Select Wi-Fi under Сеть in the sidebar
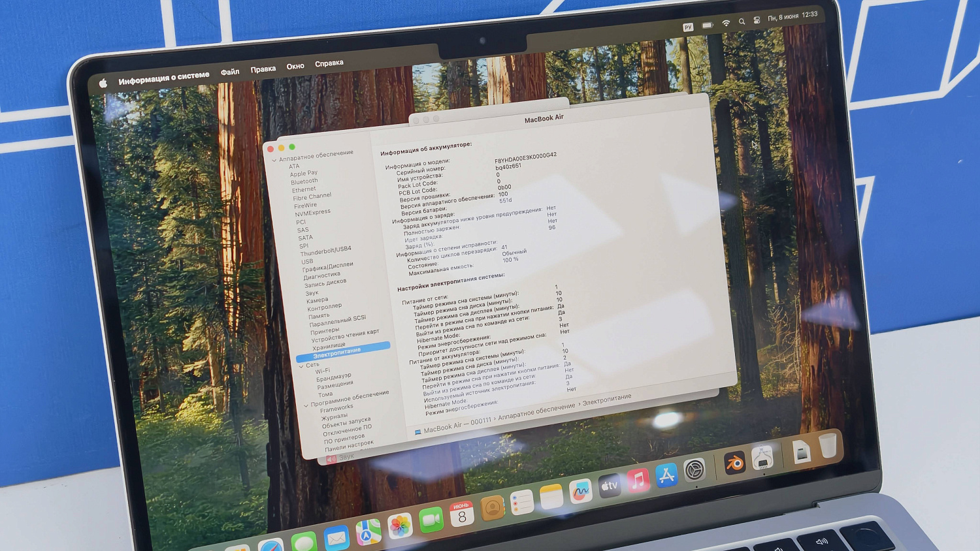Screen dimensions: 980x551 [323, 371]
